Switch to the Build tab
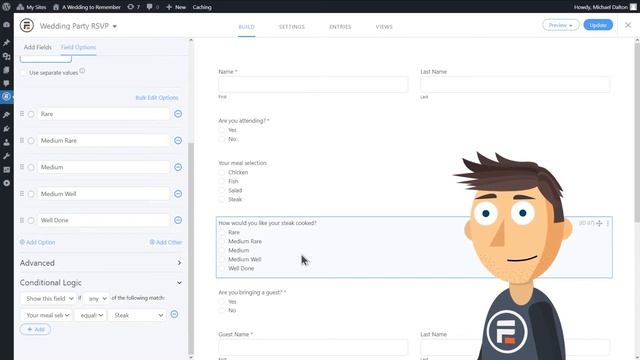 tap(247, 27)
